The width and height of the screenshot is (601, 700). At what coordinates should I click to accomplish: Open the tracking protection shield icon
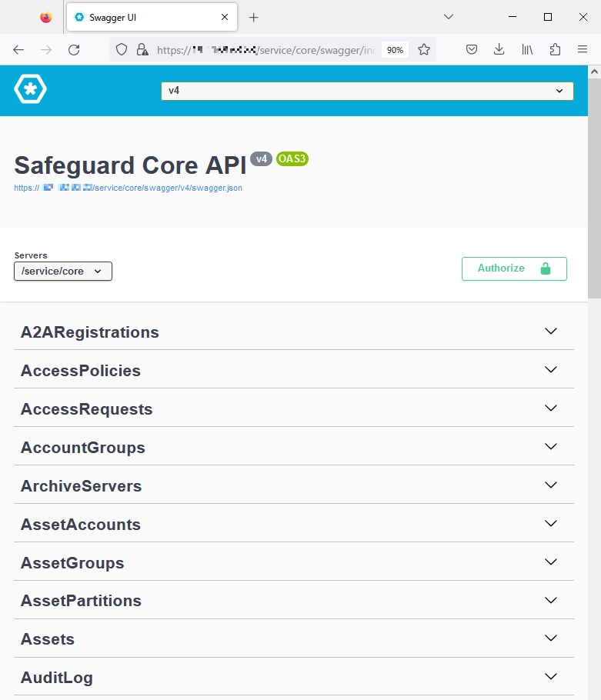122,49
